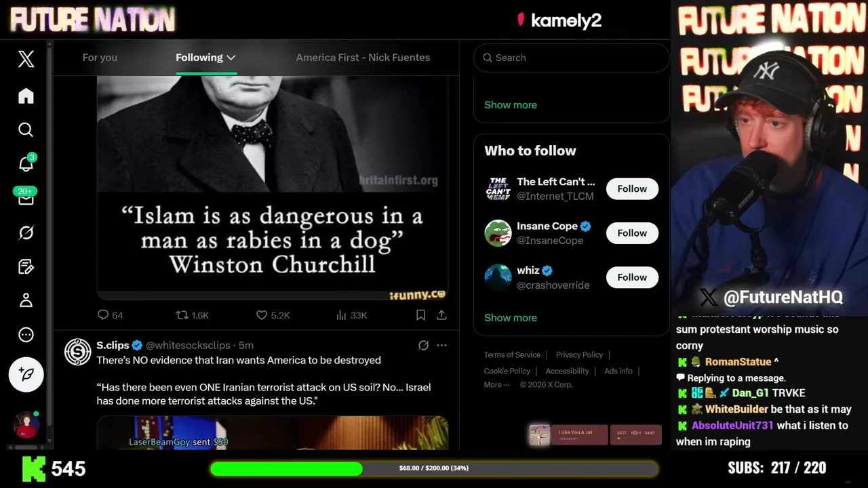Viewport: 868px width, 488px height.
Task: Open the S.clips video thumbnail
Action: click(x=272, y=433)
